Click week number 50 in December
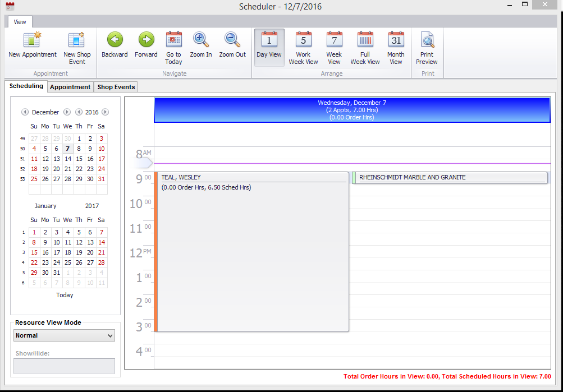Viewport: 563px width, 392px height. click(22, 149)
